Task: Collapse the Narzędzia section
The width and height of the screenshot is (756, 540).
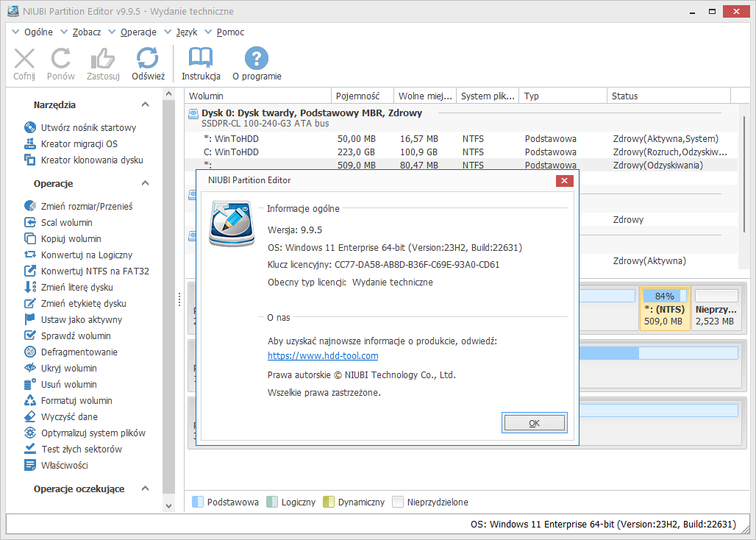Action: pos(145,104)
